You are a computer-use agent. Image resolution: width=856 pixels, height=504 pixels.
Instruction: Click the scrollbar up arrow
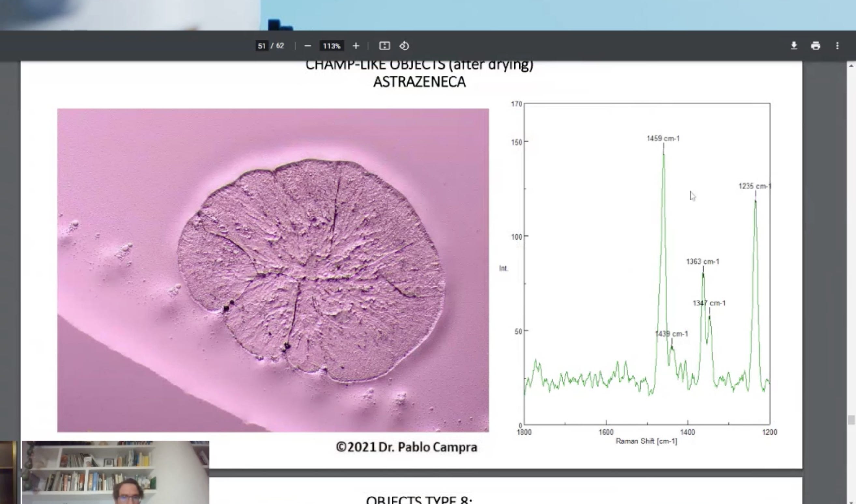pyautogui.click(x=851, y=66)
